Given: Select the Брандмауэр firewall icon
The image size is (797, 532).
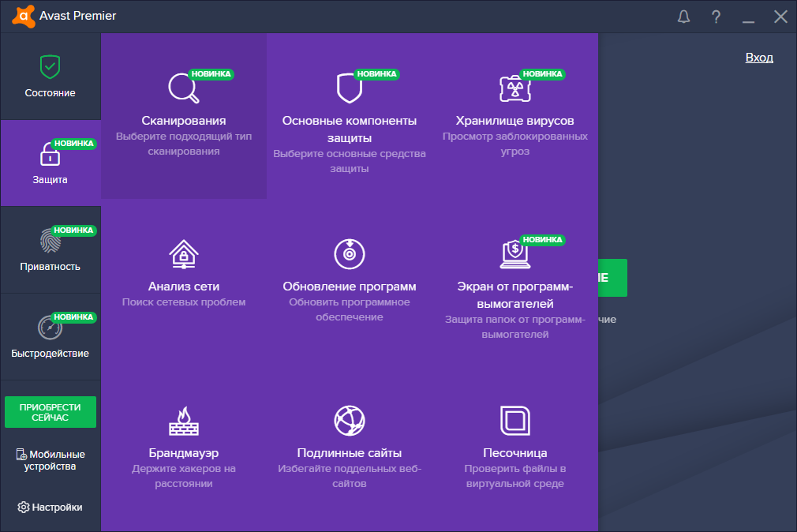Looking at the screenshot, I should point(183,421).
